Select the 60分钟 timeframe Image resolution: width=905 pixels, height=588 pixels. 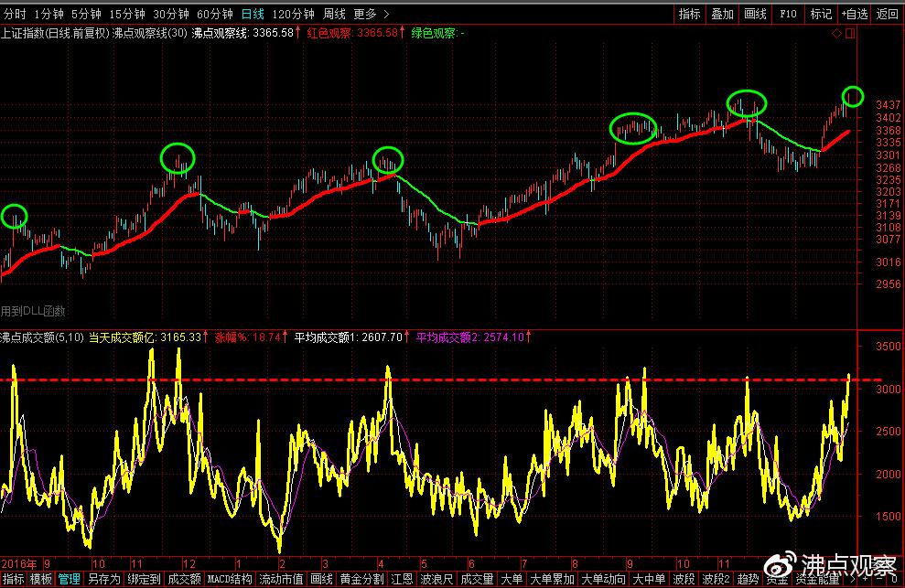215,14
